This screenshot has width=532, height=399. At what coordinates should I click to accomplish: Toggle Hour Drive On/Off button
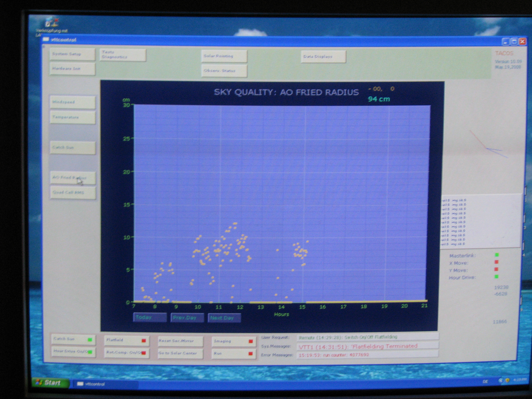[x=73, y=352]
